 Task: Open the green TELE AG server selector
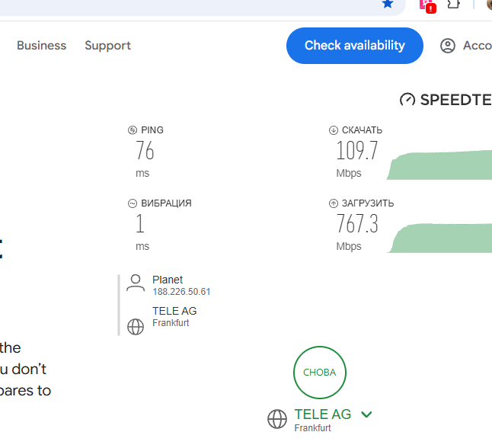click(323, 414)
